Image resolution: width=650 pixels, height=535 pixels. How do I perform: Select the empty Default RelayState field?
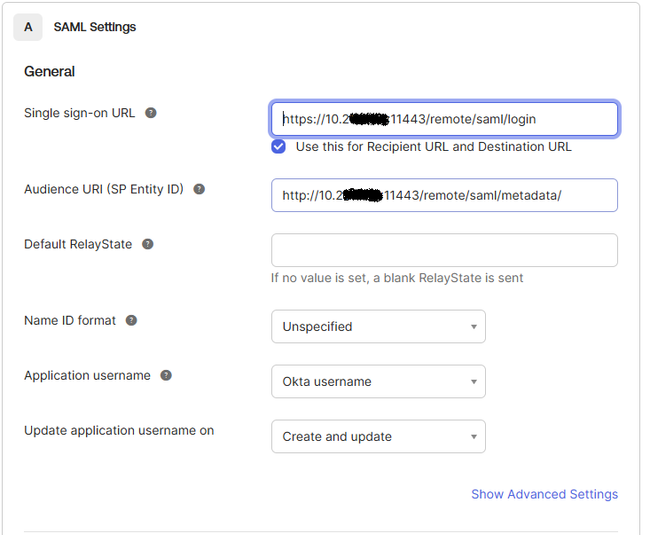pos(444,250)
